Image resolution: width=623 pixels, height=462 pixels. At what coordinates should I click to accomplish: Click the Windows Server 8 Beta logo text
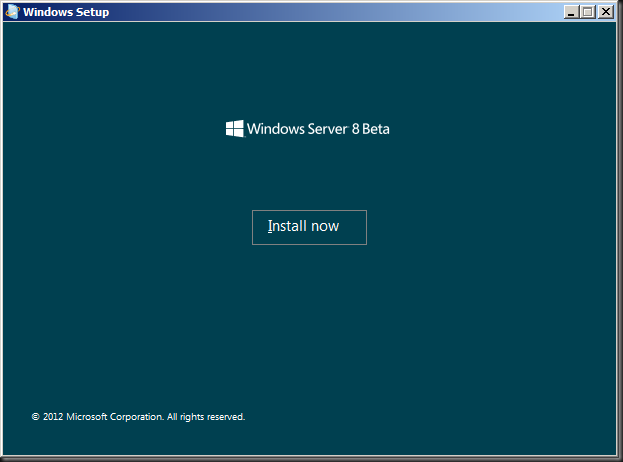coord(318,129)
